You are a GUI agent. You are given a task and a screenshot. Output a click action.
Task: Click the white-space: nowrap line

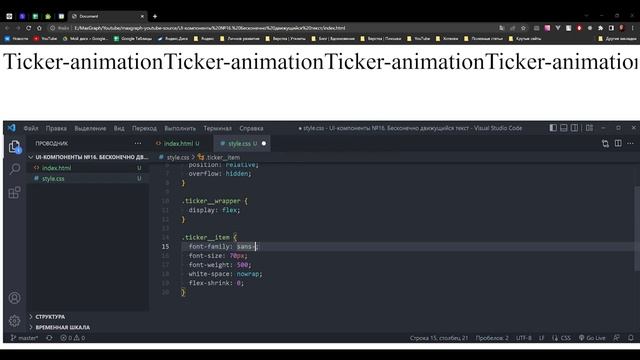point(225,274)
